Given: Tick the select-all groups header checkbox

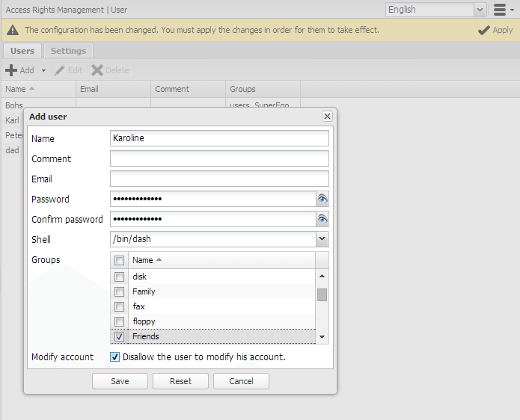Looking at the screenshot, I should tap(119, 260).
